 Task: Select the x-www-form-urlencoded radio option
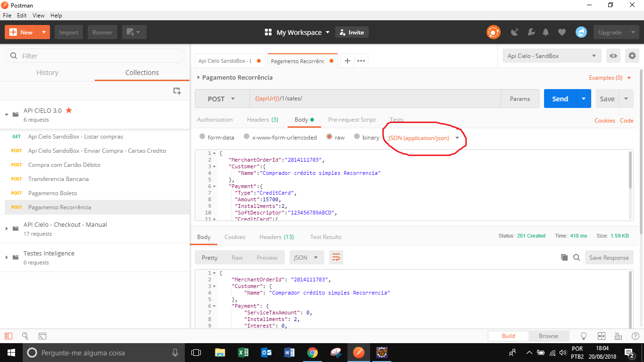pyautogui.click(x=247, y=137)
